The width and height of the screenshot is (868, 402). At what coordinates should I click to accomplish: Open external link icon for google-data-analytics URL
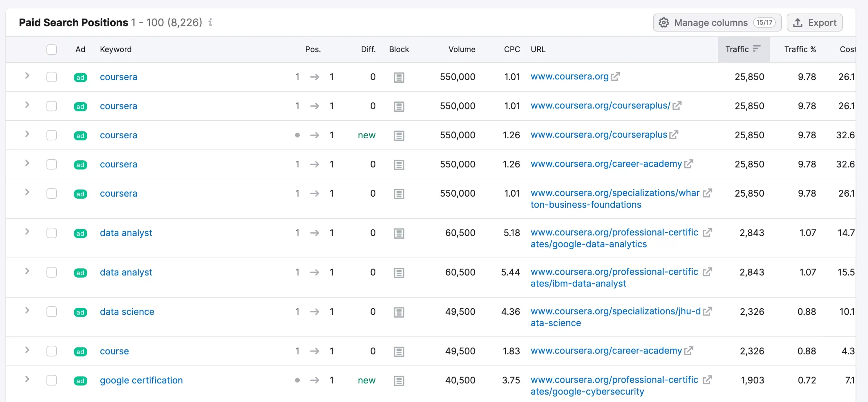pyautogui.click(x=707, y=233)
